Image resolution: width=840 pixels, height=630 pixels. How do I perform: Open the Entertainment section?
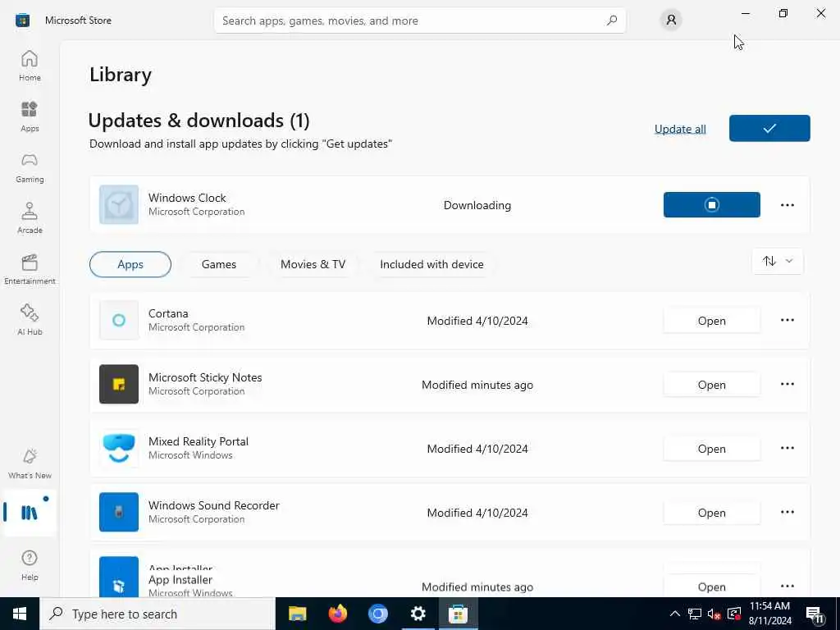30,269
